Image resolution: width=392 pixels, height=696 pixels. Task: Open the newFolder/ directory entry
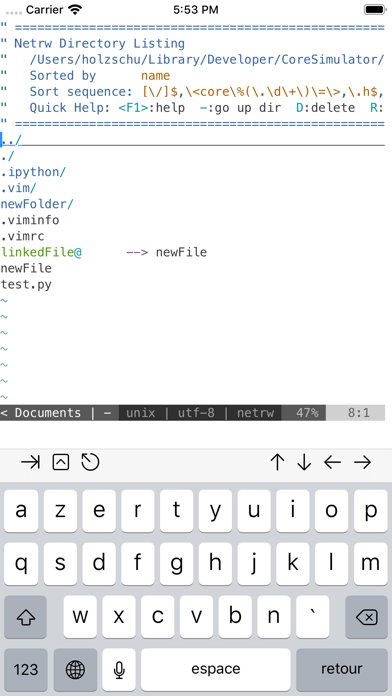click(x=37, y=204)
